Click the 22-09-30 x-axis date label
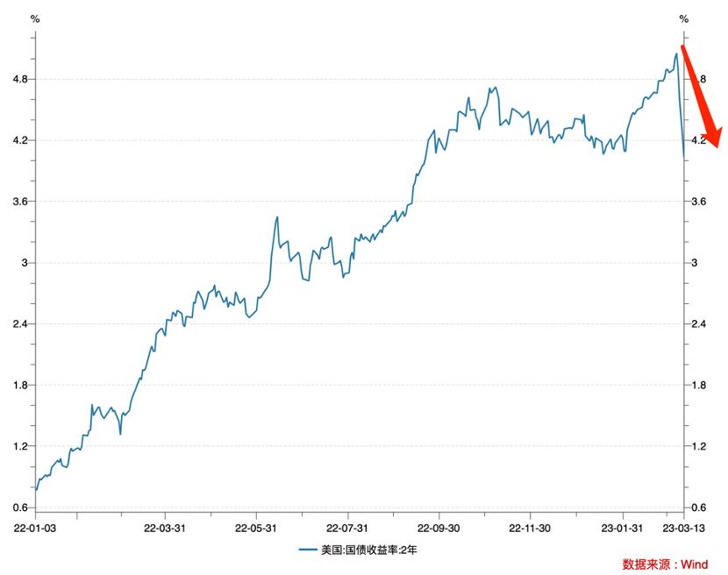The image size is (728, 575). point(439,528)
